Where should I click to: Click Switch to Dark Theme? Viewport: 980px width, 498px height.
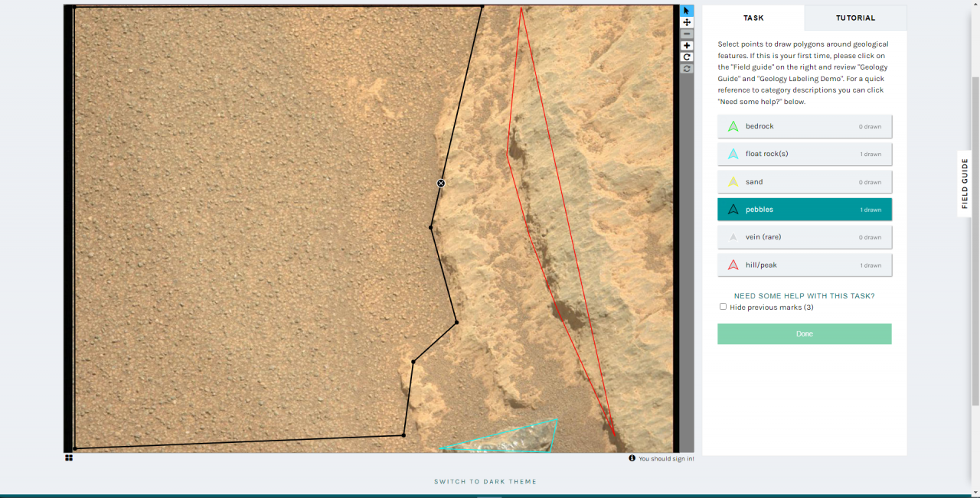pos(485,482)
